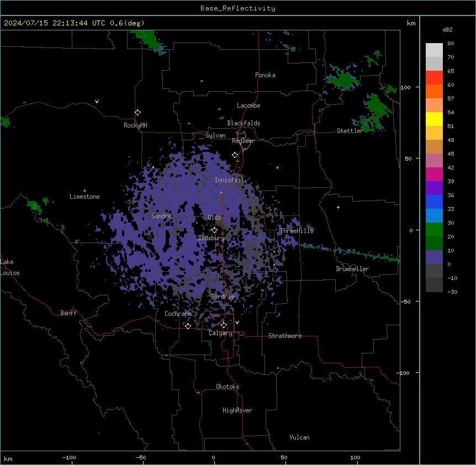Select the Strathmore town label
This screenshot has width=476, height=465.
coord(285,336)
